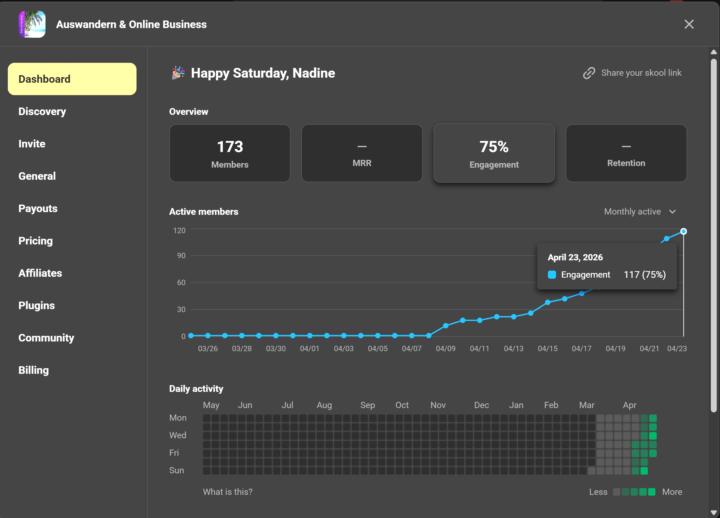
Task: Click the April 23, 2026 tooltip date
Action: [575, 257]
